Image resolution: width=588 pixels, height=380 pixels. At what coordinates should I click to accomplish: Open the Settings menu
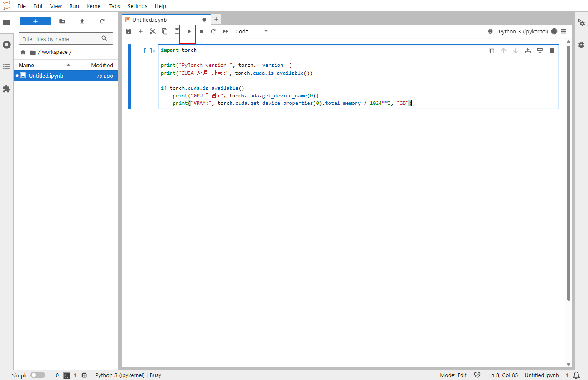[x=137, y=6]
